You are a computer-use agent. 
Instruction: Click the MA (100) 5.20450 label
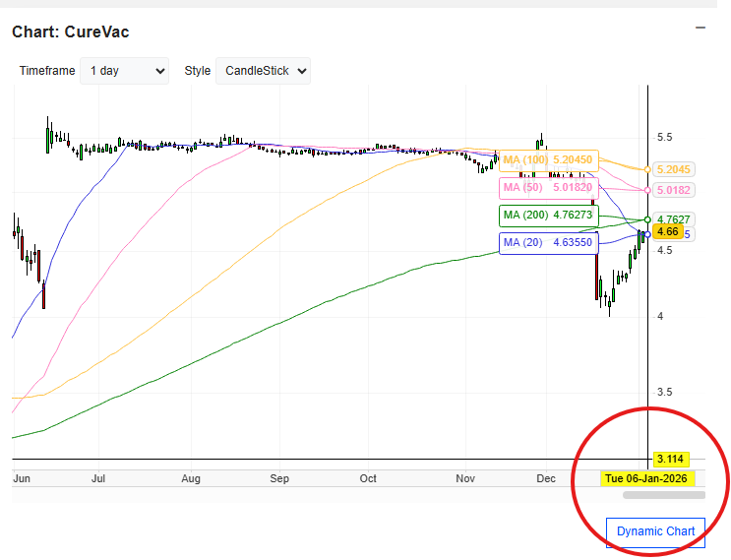pyautogui.click(x=548, y=160)
